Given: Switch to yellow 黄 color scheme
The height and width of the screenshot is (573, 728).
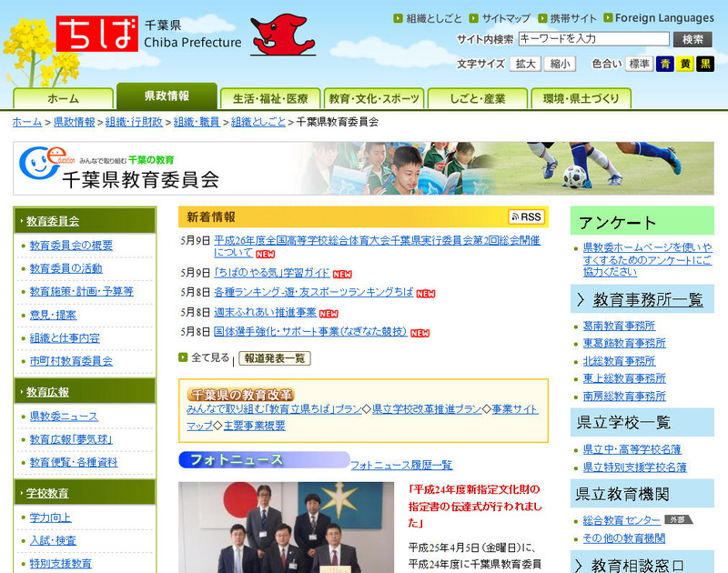Looking at the screenshot, I should pyautogui.click(x=685, y=64).
